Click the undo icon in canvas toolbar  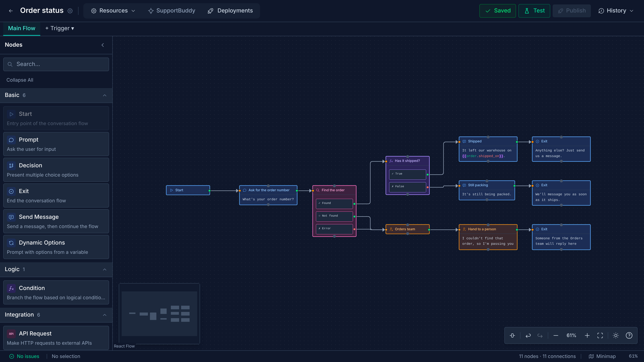click(x=528, y=335)
